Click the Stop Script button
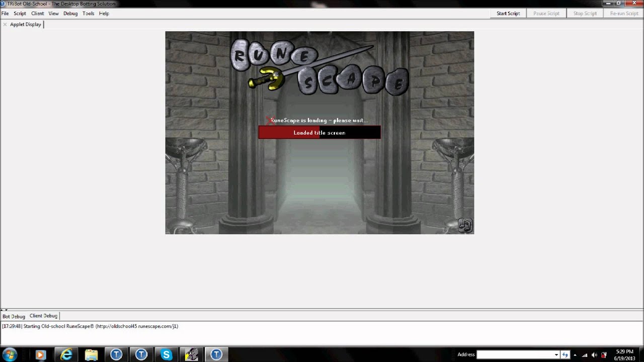Screen dimensions: 644x362 [585, 14]
